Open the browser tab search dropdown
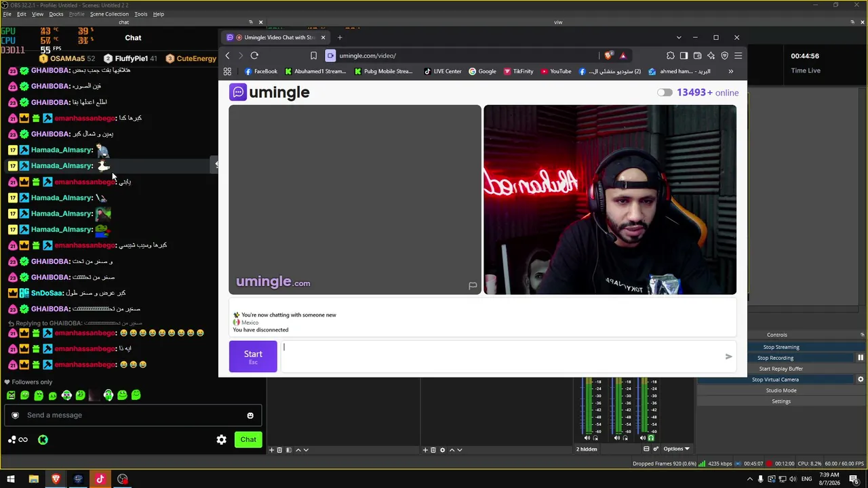Image resolution: width=868 pixels, height=488 pixels. point(679,37)
